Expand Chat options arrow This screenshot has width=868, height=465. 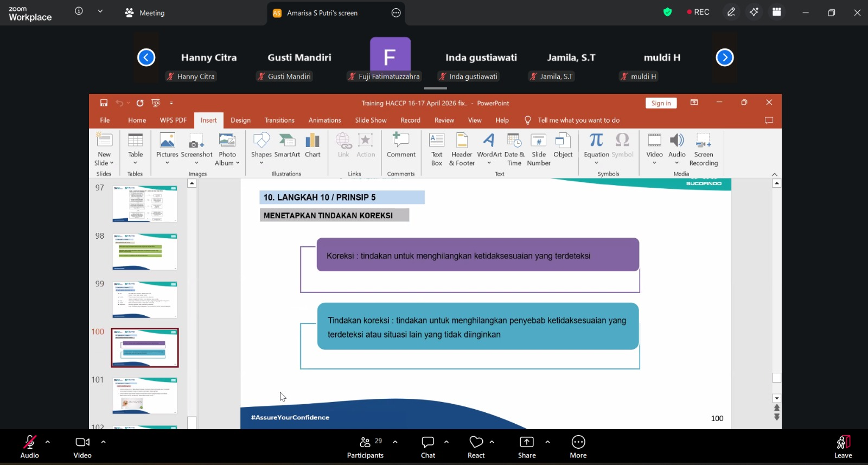click(446, 442)
